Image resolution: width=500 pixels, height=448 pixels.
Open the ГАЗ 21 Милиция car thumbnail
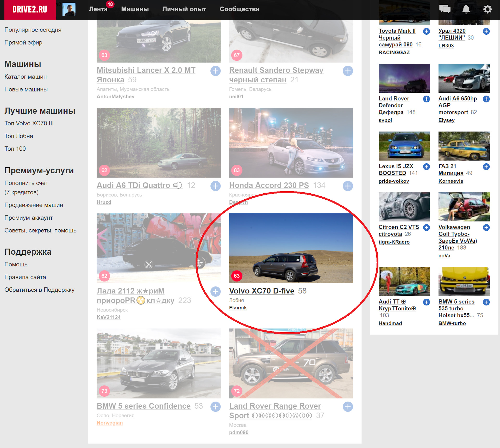(464, 146)
